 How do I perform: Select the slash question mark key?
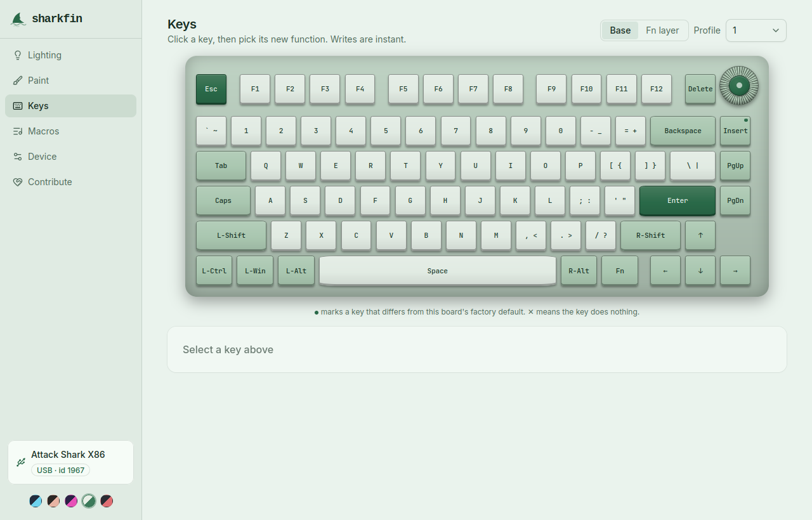pos(601,235)
